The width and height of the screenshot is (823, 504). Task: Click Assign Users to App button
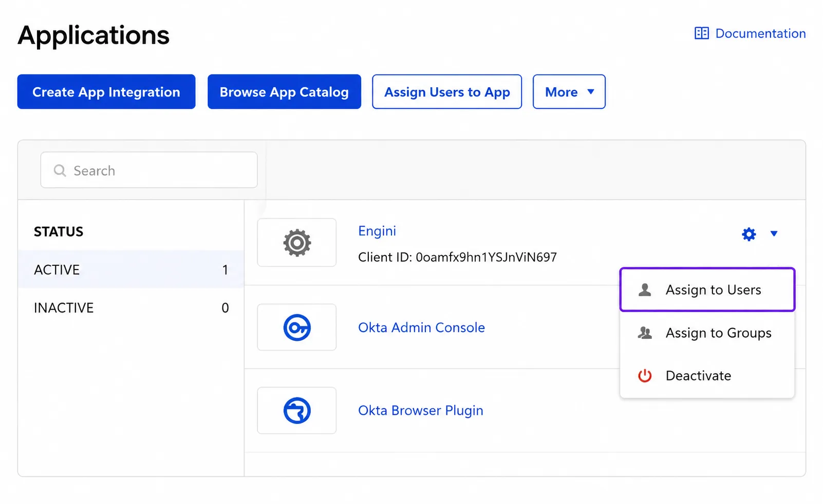pos(447,92)
